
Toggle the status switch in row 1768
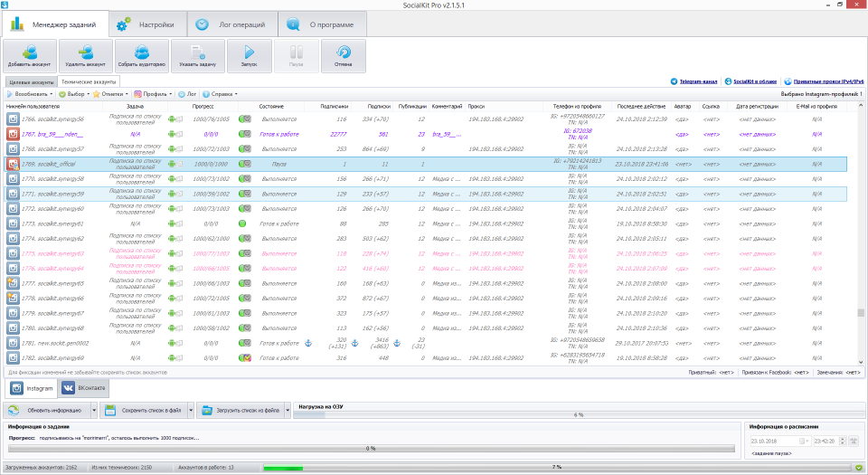tap(245, 149)
